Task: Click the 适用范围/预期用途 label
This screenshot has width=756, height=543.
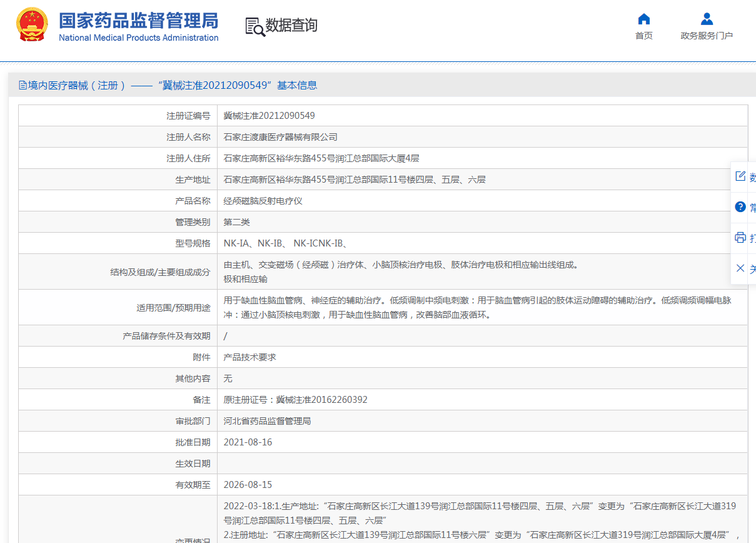Action: point(173,307)
